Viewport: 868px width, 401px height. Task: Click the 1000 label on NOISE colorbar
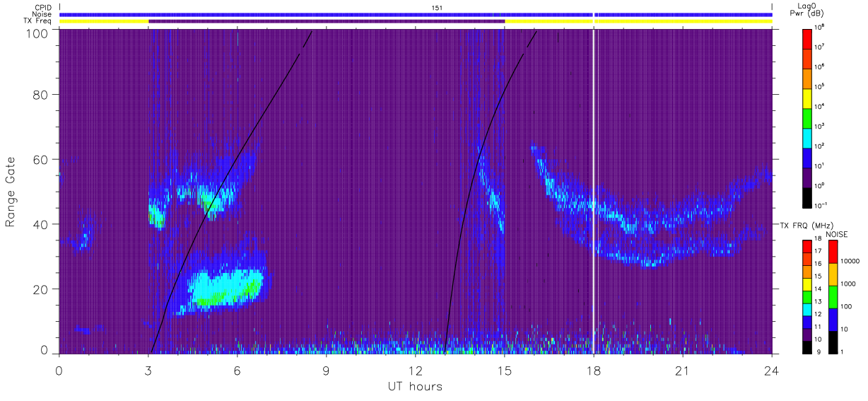(848, 284)
